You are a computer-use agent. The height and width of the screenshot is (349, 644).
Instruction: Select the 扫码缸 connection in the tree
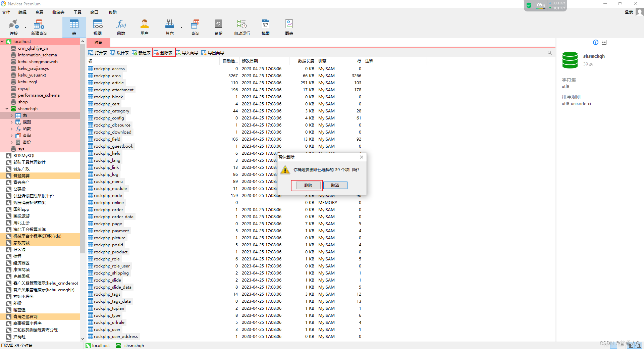pyautogui.click(x=19, y=337)
